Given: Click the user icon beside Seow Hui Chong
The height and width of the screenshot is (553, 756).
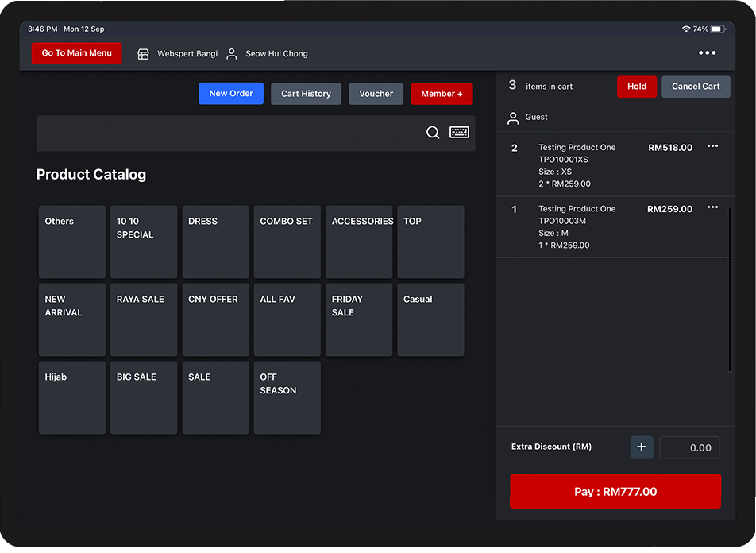Looking at the screenshot, I should pyautogui.click(x=232, y=54).
